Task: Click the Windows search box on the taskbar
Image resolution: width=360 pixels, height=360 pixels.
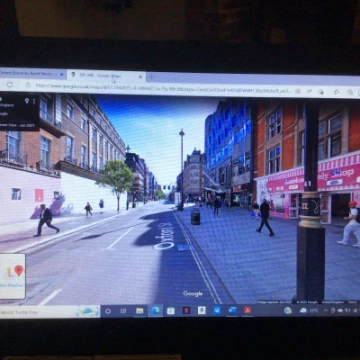Action: point(50,312)
